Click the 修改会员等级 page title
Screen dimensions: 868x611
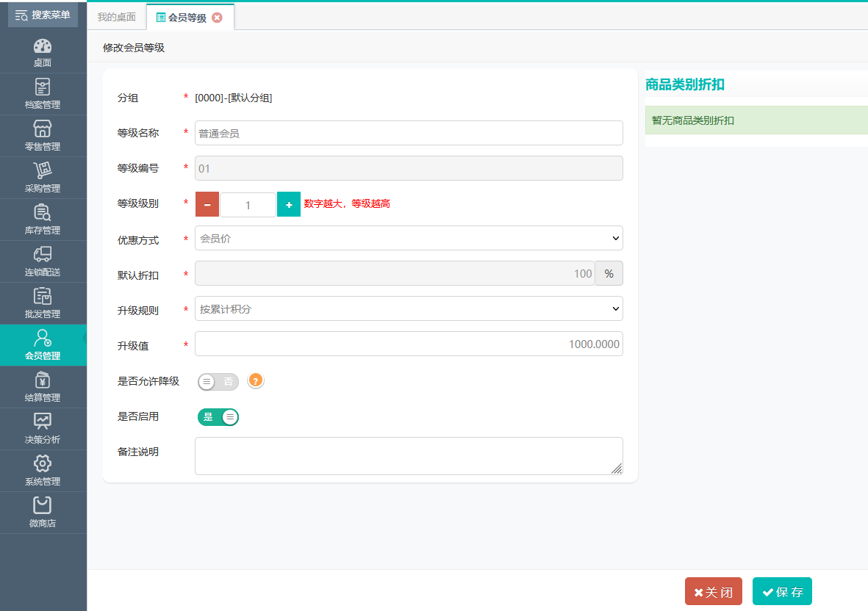point(134,48)
